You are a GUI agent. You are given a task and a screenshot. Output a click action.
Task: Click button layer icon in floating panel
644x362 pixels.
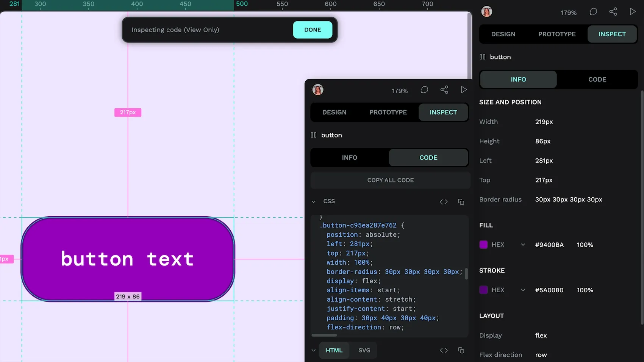313,135
